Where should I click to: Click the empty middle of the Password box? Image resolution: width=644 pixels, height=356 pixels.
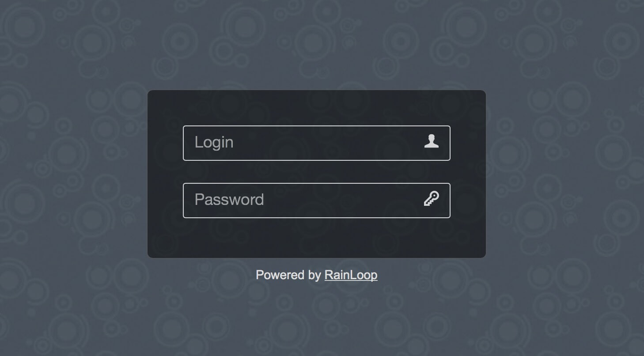(x=340, y=201)
